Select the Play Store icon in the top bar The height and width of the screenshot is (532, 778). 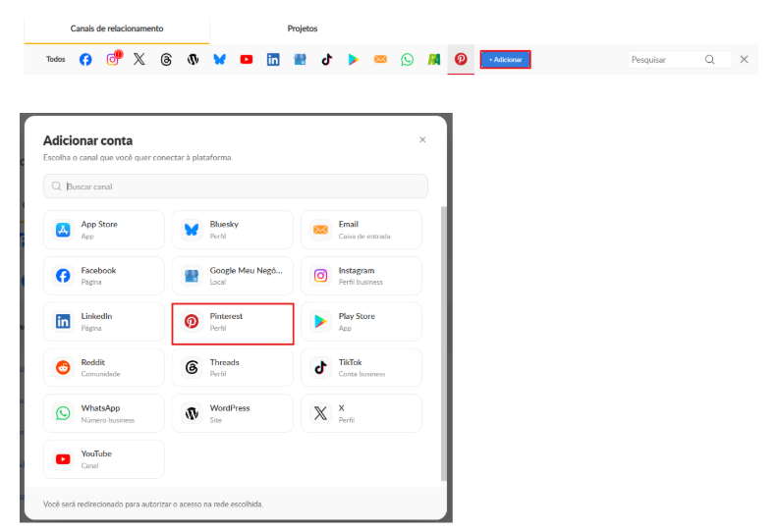(x=354, y=60)
